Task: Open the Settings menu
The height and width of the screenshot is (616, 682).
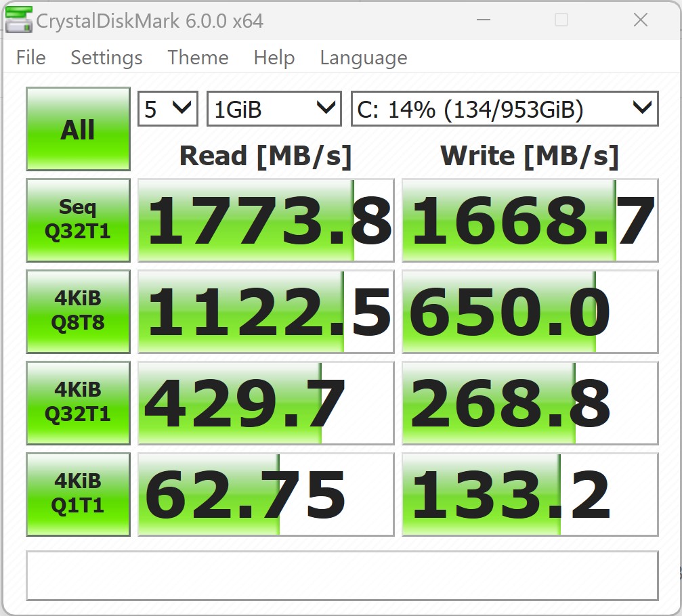Action: pos(106,58)
